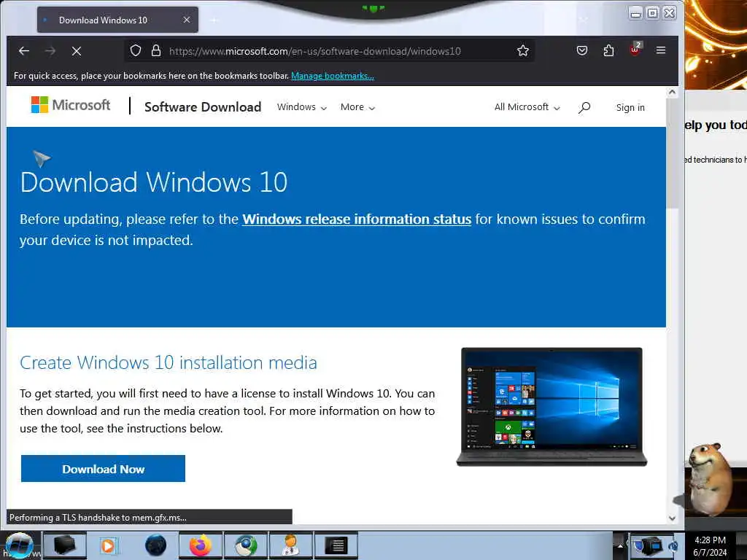The image size is (747, 560).
Task: Open the black box taskbar icon
Action: (64, 545)
